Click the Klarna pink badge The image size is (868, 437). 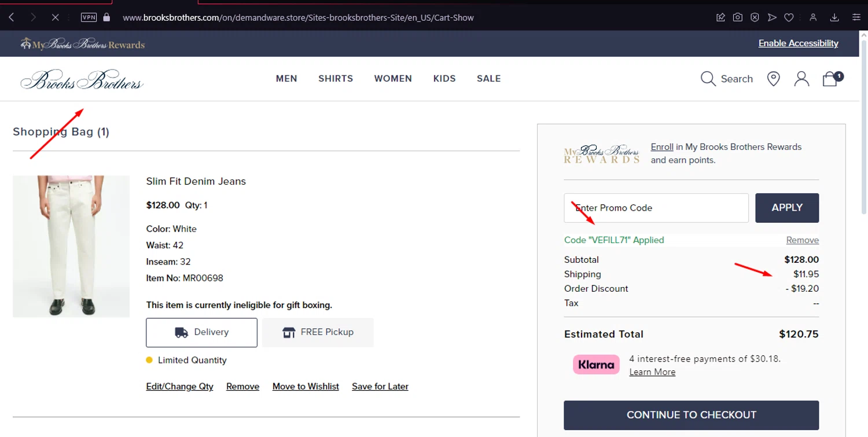[x=596, y=365]
